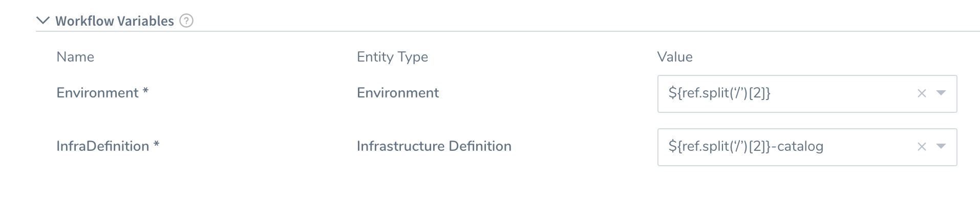Click the Workflow Variables section title

coord(115,21)
